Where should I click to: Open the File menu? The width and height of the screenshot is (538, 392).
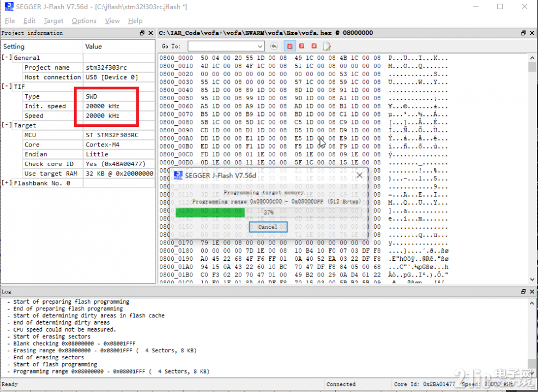tap(10, 21)
